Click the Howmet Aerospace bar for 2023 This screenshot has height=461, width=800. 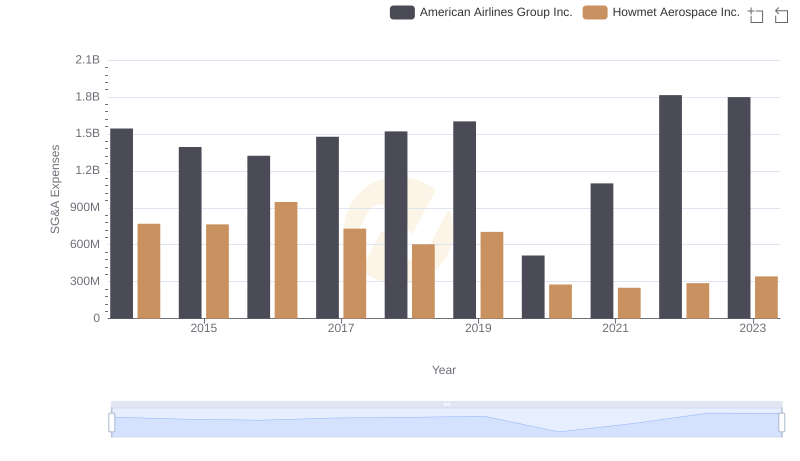tap(766, 297)
